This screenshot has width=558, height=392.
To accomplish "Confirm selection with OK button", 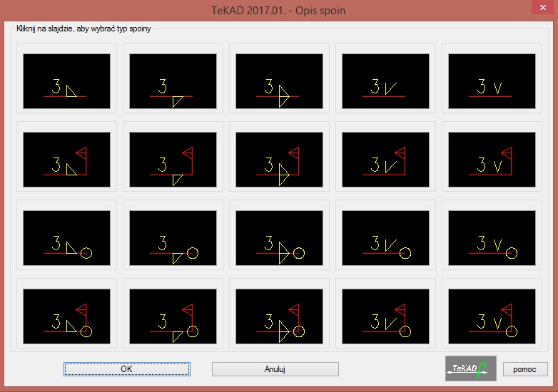I will tap(127, 369).
